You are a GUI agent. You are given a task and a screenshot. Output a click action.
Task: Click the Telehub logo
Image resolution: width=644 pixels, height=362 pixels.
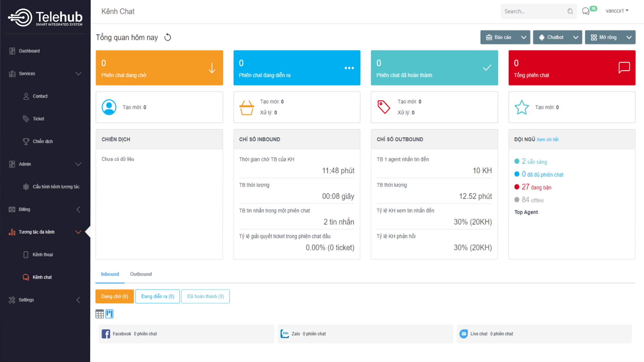[45, 17]
